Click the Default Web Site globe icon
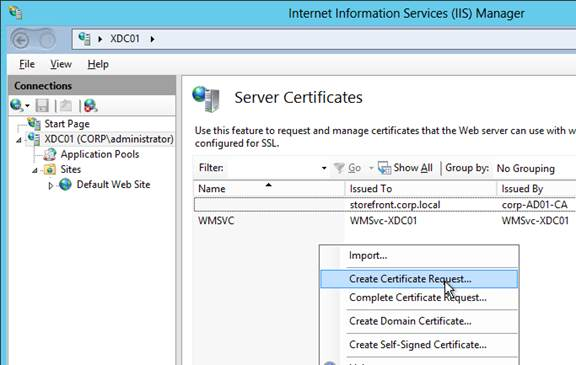576x365 pixels. coord(65,184)
